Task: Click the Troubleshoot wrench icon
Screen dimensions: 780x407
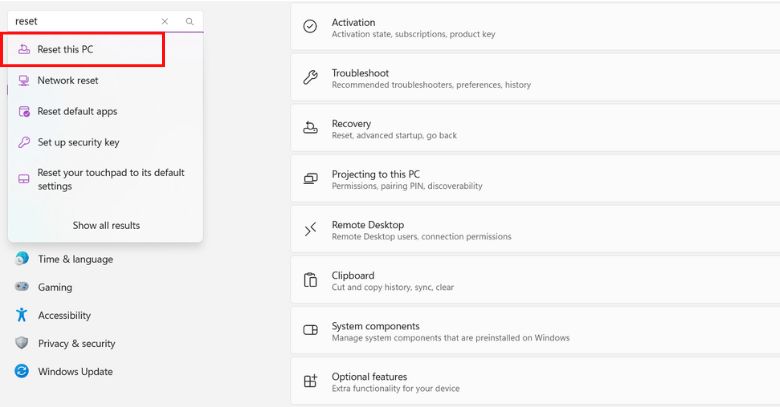Action: pos(310,78)
